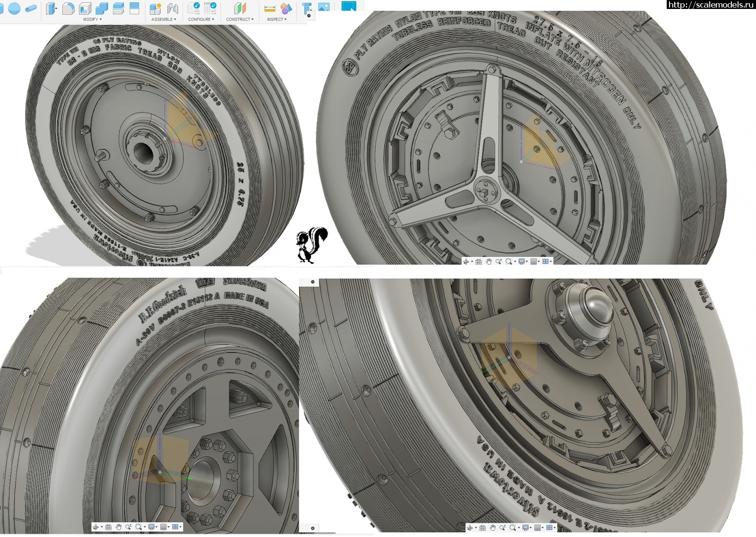
Task: Select the Sphere create tool
Action: pyautogui.click(x=14, y=8)
